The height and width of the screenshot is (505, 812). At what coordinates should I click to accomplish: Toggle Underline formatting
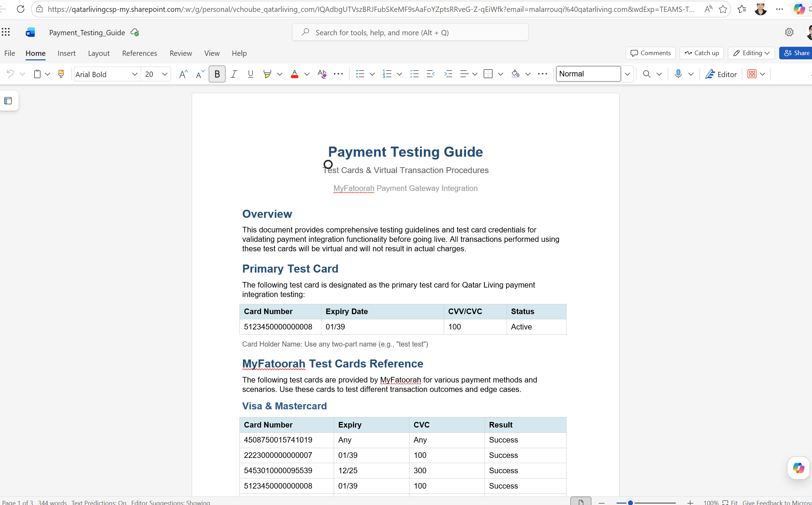click(x=250, y=74)
